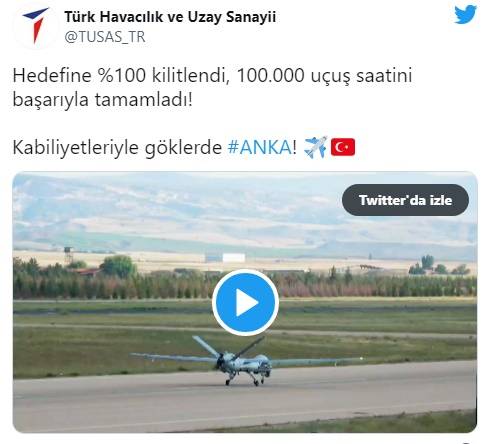Open the TUSAS profile avatar logo
Image resolution: width=486 pixels, height=444 pixels.
point(36,26)
